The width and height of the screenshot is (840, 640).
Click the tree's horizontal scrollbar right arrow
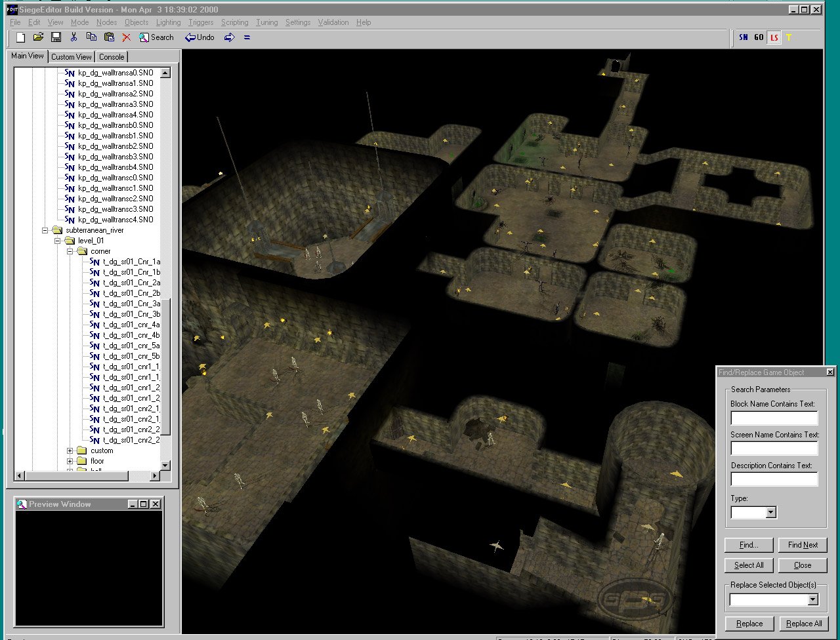tap(155, 475)
